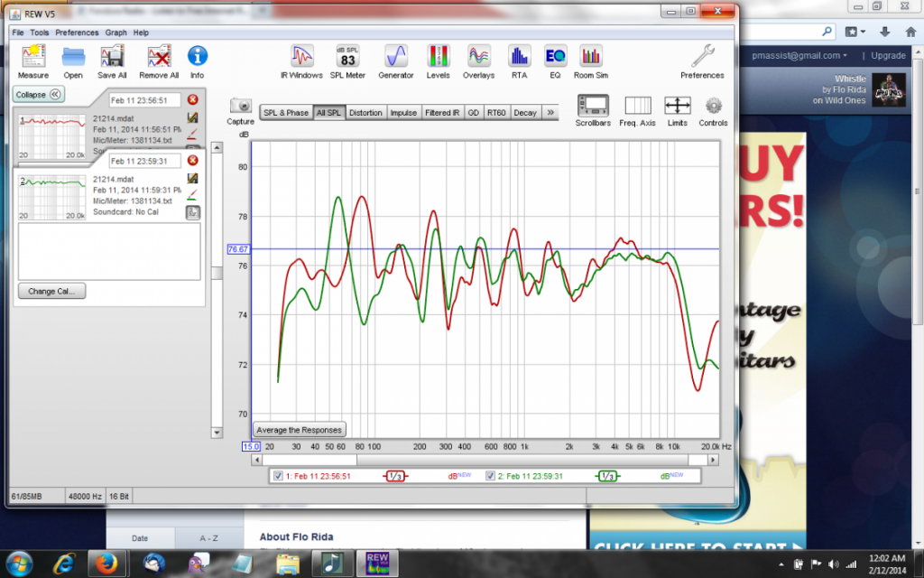Viewport: 924px width, 578px height.
Task: Open graph Limits settings
Action: 677,111
